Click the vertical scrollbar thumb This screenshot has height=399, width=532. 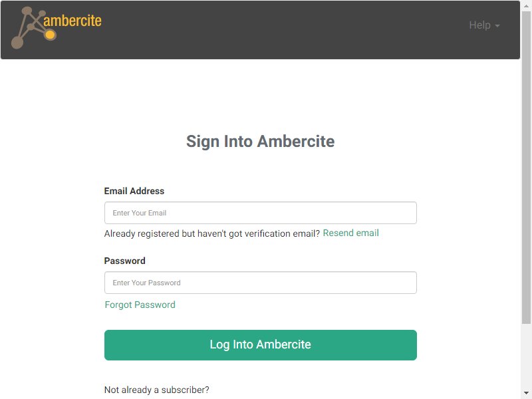[x=526, y=167]
